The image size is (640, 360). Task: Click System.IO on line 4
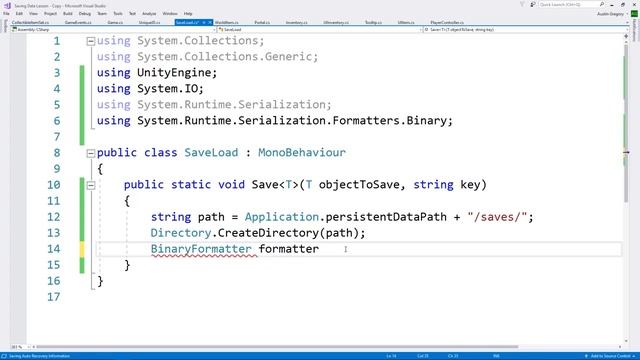click(167, 89)
